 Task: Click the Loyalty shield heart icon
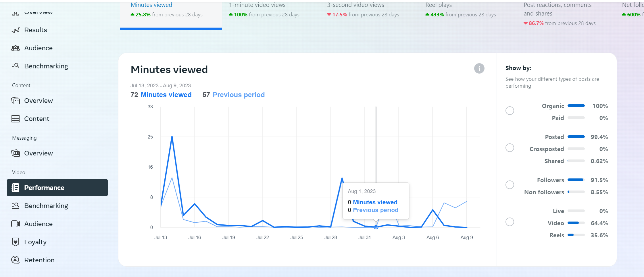[x=16, y=242]
